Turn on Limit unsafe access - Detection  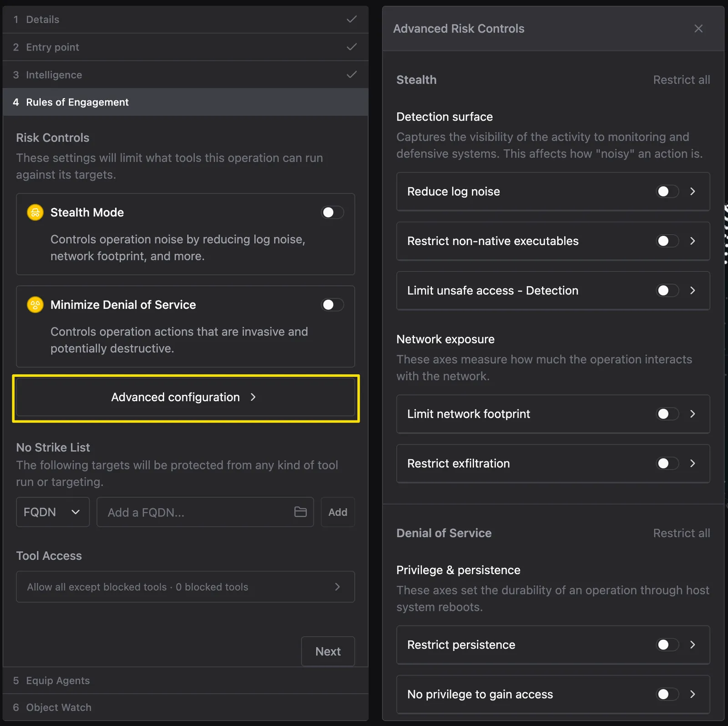point(667,291)
